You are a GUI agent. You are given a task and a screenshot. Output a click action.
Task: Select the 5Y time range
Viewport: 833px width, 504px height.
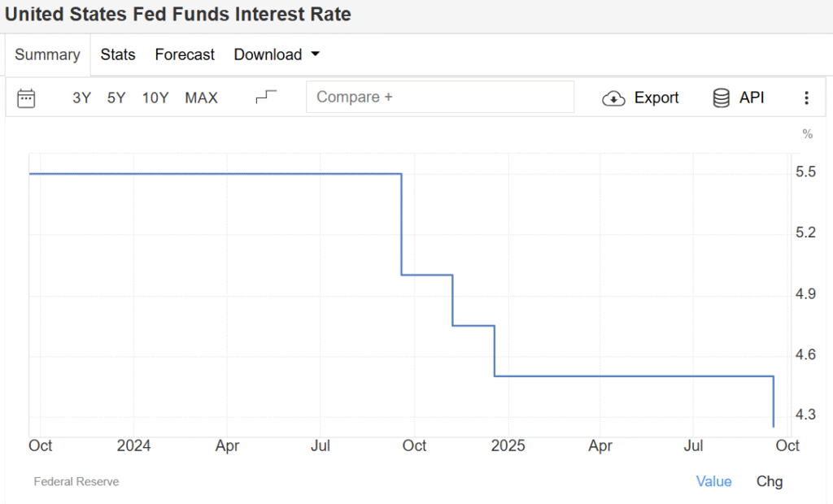click(116, 98)
